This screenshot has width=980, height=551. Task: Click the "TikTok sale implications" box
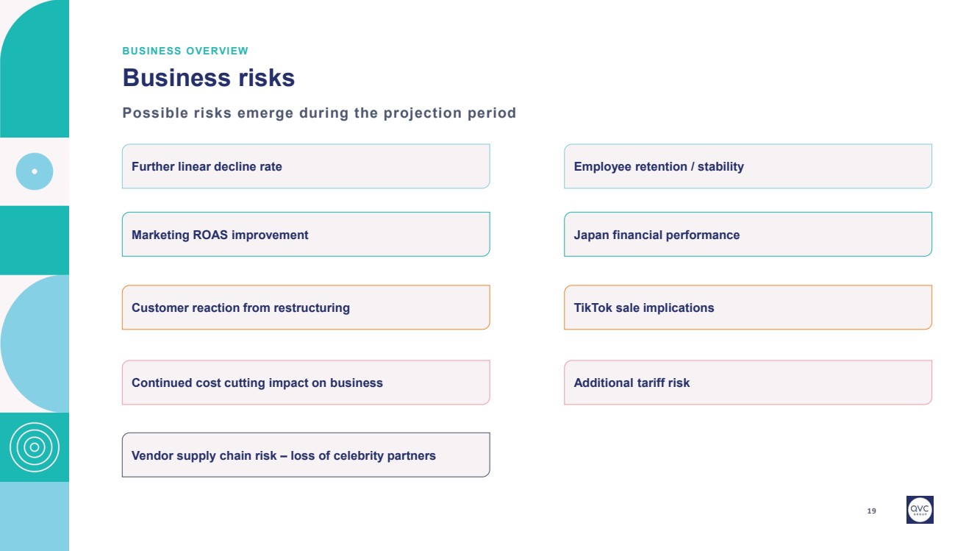[x=748, y=308]
